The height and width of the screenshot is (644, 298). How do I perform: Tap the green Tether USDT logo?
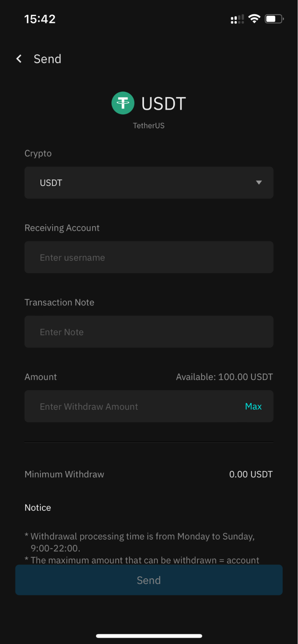[x=123, y=103]
